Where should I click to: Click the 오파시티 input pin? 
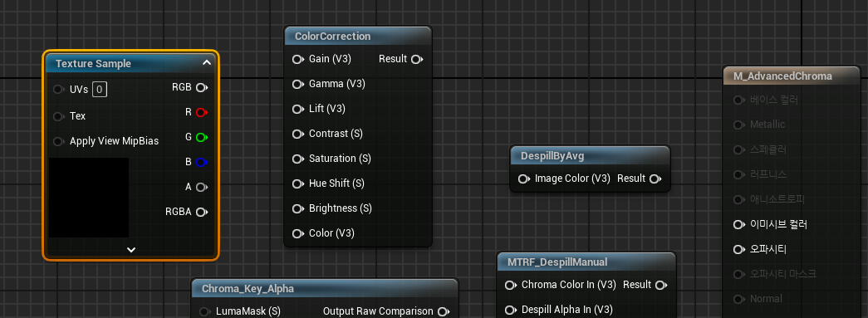[738, 249]
